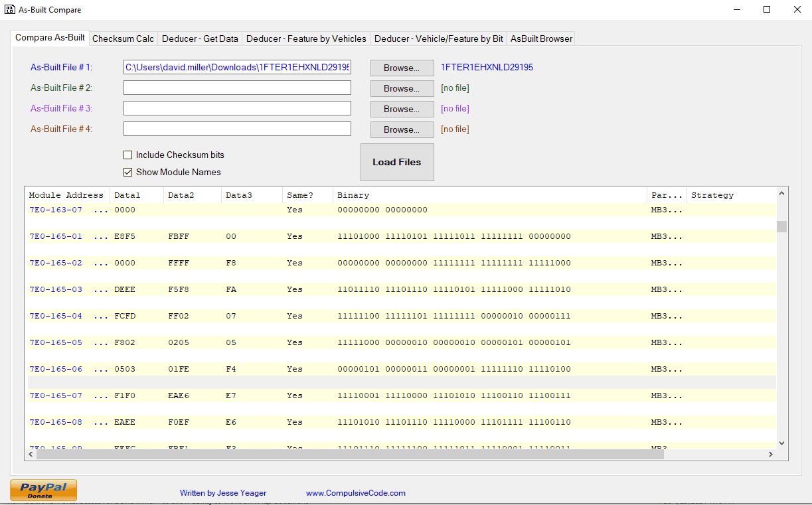Image resolution: width=812 pixels, height=505 pixels.
Task: Close the As-Built Compare window
Action: [x=797, y=10]
